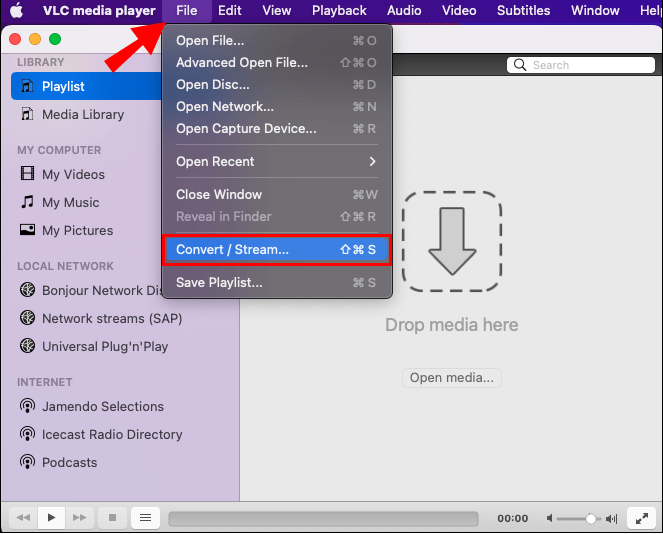Image resolution: width=663 pixels, height=534 pixels.
Task: Toggle fullscreen with the arrows button
Action: 641,518
